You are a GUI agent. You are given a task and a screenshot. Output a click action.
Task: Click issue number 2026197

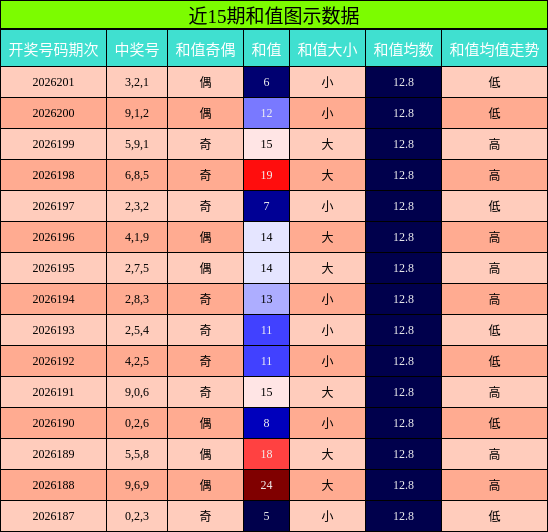(53, 206)
